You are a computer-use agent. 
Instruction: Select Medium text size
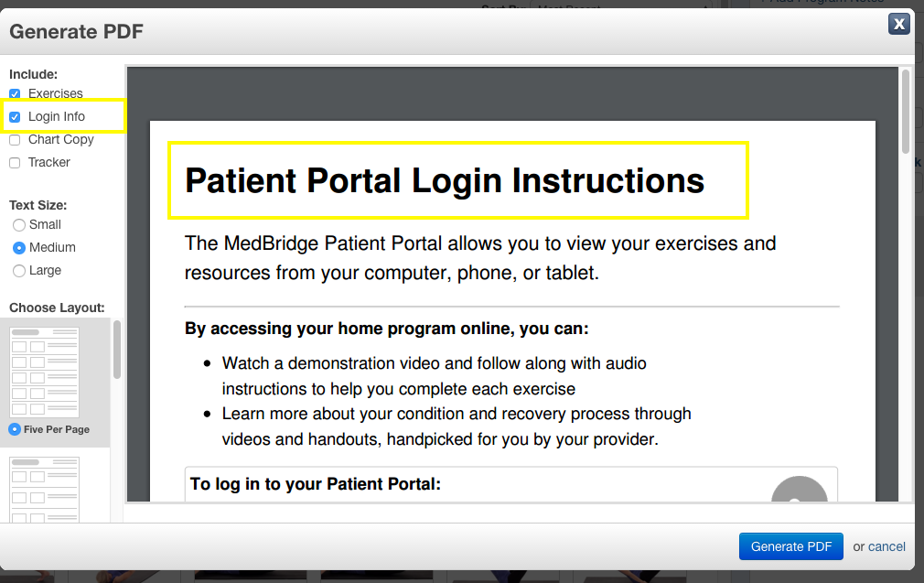point(19,248)
